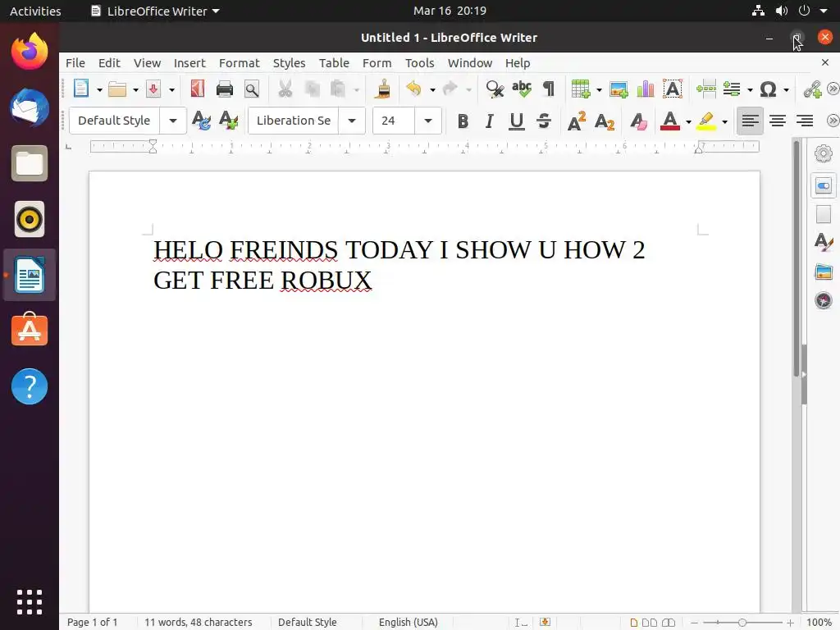Open the Tools menu
840x630 pixels.
point(419,63)
